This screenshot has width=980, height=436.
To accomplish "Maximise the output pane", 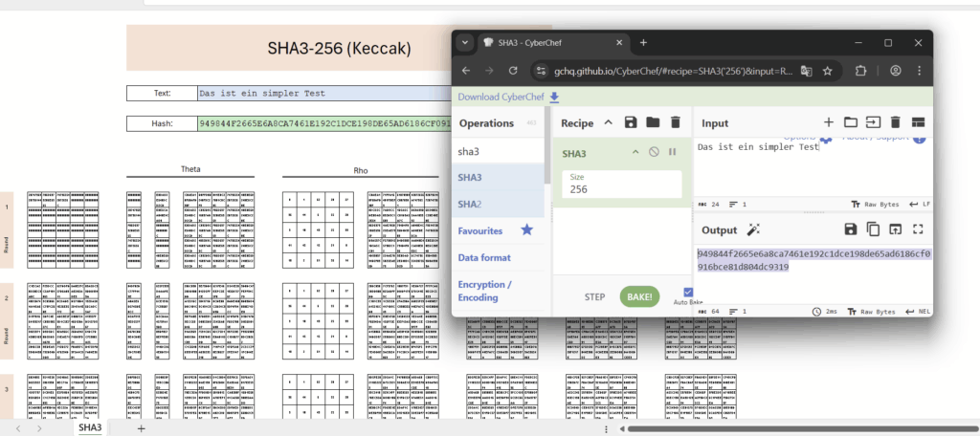I will [x=918, y=229].
